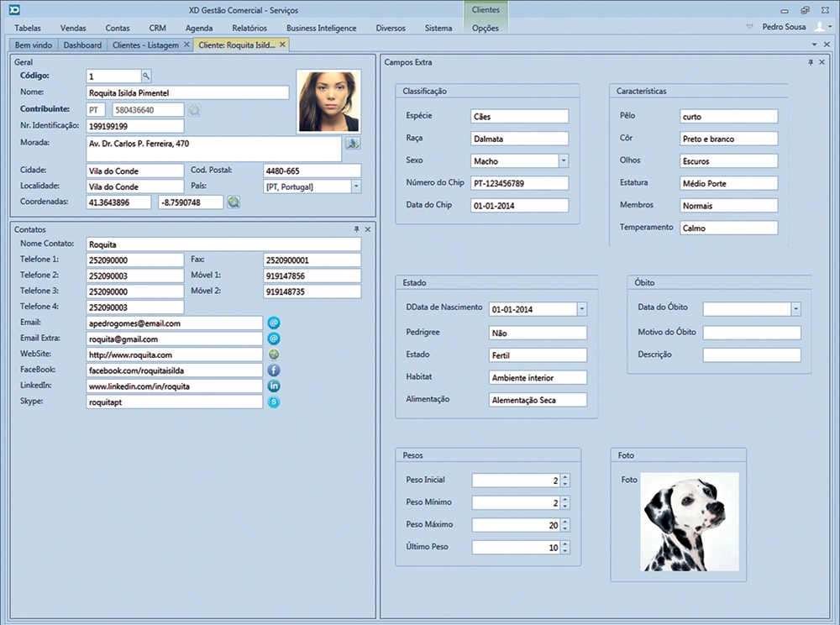Open the Relatórios menu
Screen dimensions: 840x625
(x=249, y=28)
